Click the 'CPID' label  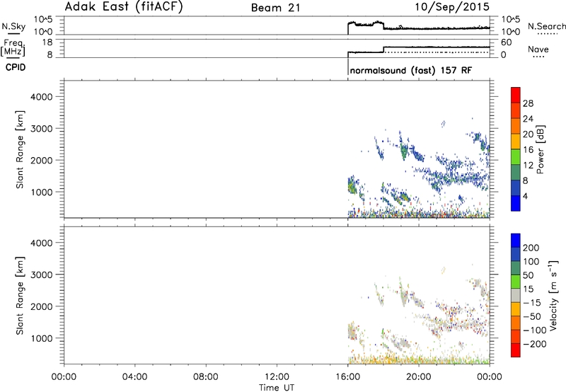tap(16, 67)
